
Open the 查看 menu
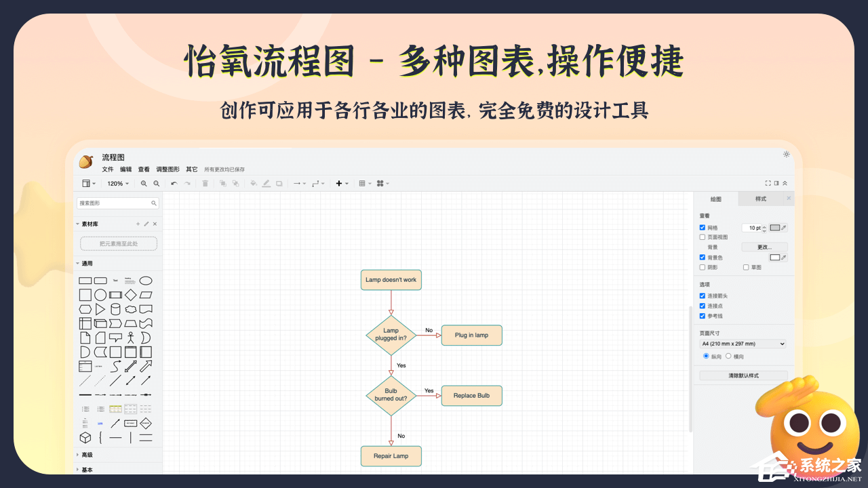[x=144, y=169]
